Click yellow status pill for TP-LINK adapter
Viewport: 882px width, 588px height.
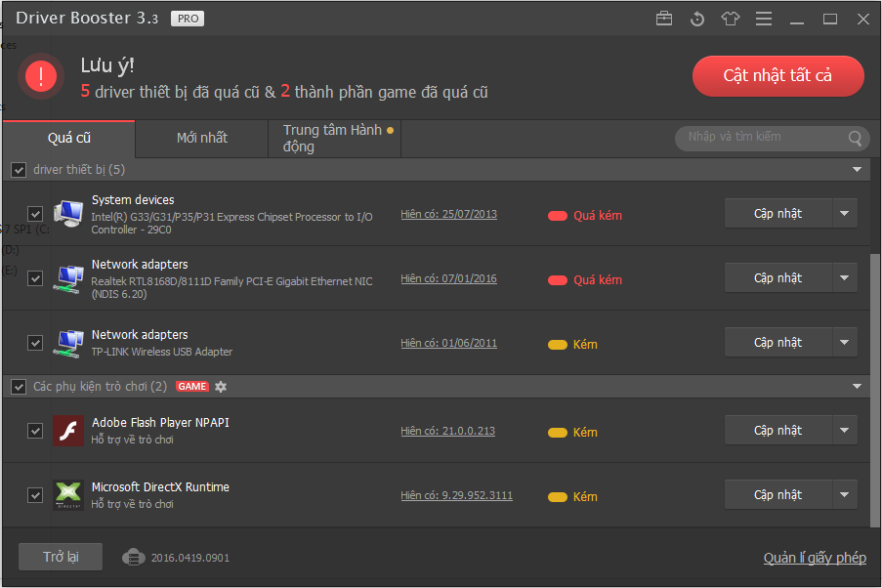click(x=558, y=345)
